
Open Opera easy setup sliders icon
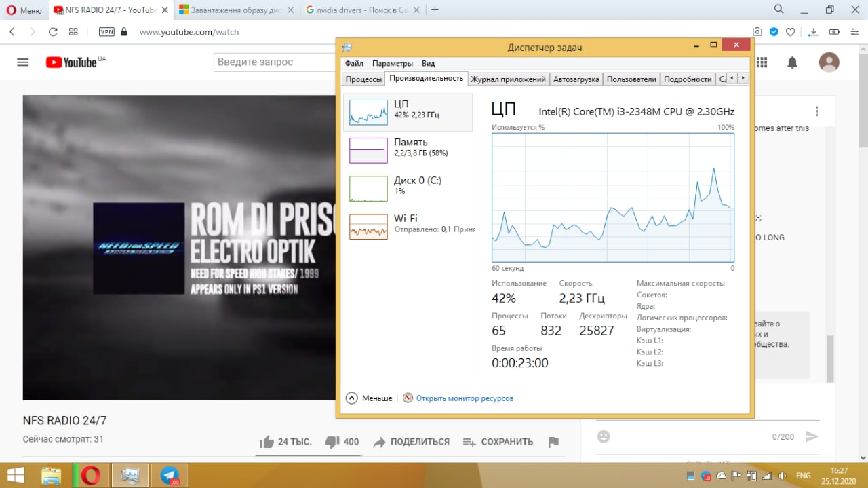coord(854,32)
